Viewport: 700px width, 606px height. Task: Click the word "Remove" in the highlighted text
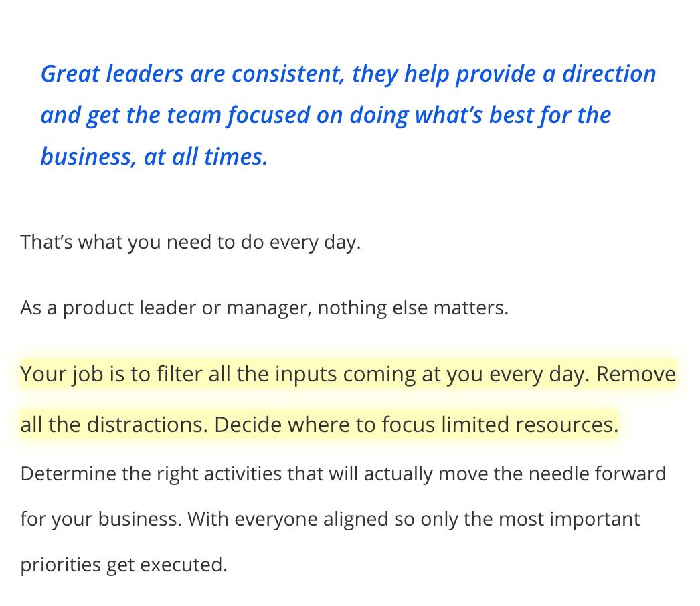pos(636,374)
